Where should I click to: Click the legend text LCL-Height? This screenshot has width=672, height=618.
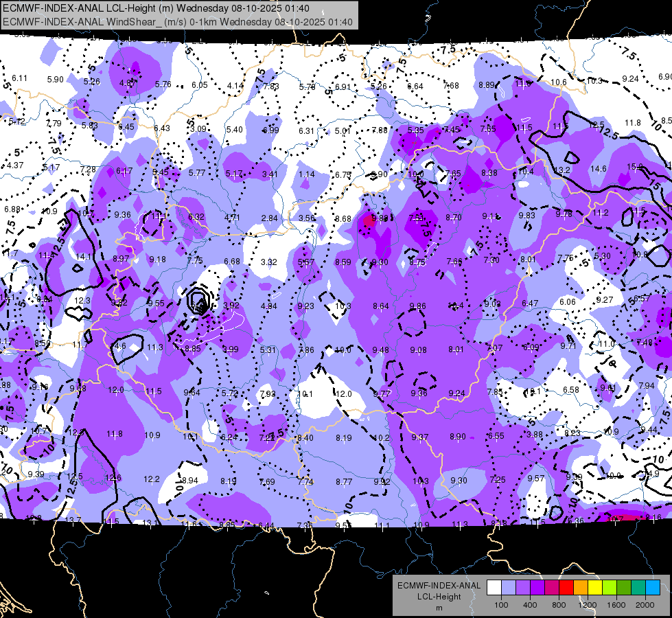pos(439,597)
